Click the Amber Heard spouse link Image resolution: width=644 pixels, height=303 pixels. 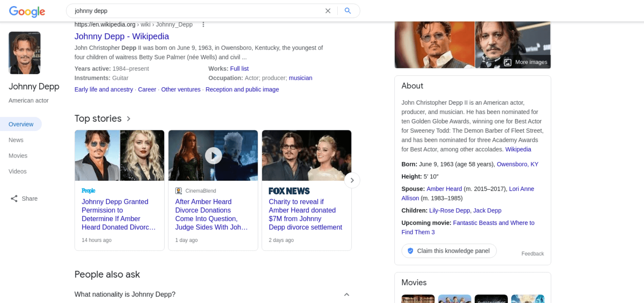click(x=444, y=189)
